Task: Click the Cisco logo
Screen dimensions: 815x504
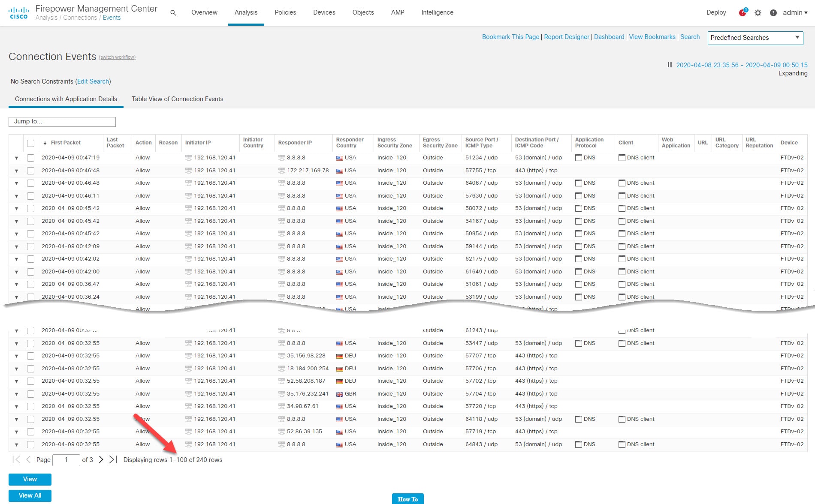Action: pyautogui.click(x=18, y=13)
